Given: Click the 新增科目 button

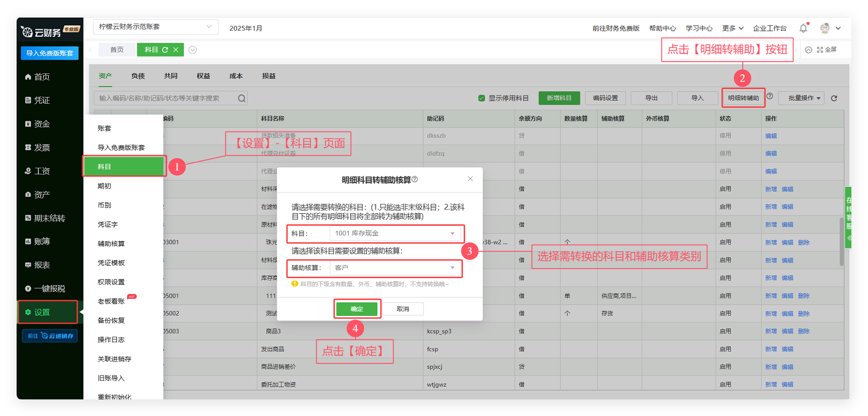Looking at the screenshot, I should point(559,98).
